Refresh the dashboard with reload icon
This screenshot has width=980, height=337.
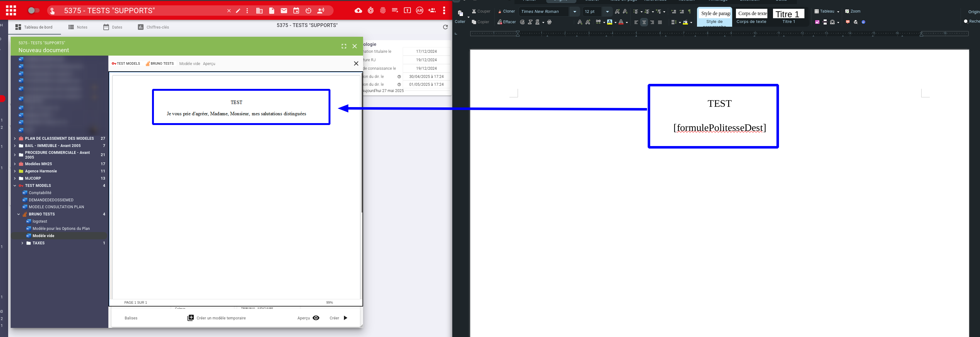point(445,27)
